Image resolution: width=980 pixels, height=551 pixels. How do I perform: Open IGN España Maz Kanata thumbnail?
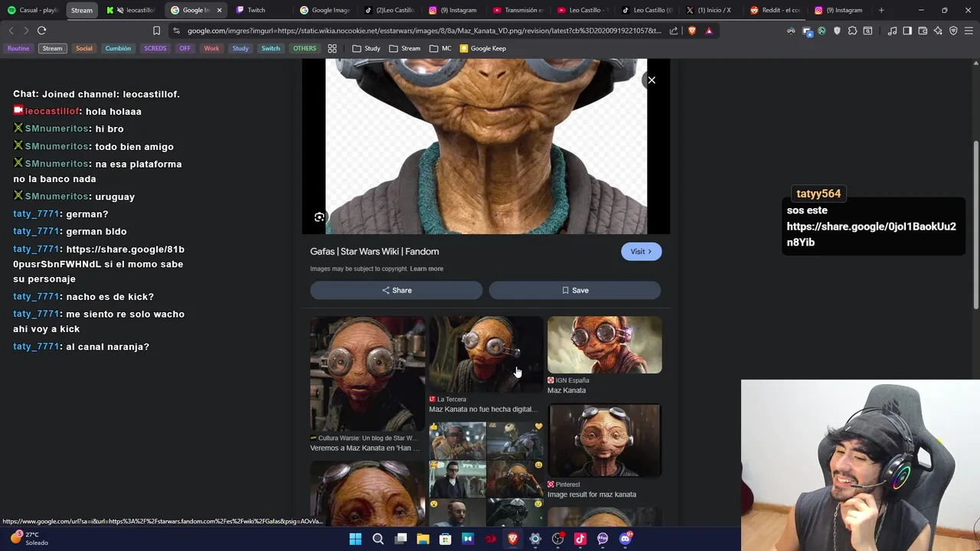(x=605, y=345)
